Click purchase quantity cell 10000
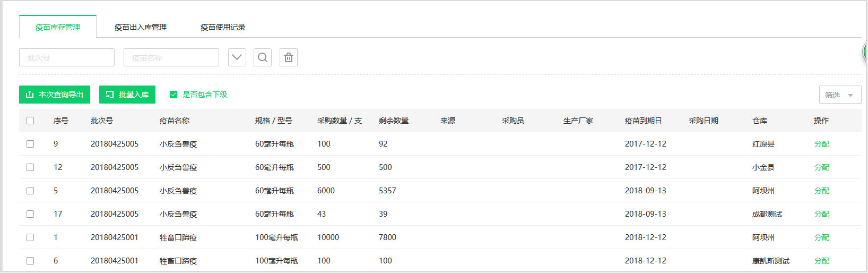 328,237
